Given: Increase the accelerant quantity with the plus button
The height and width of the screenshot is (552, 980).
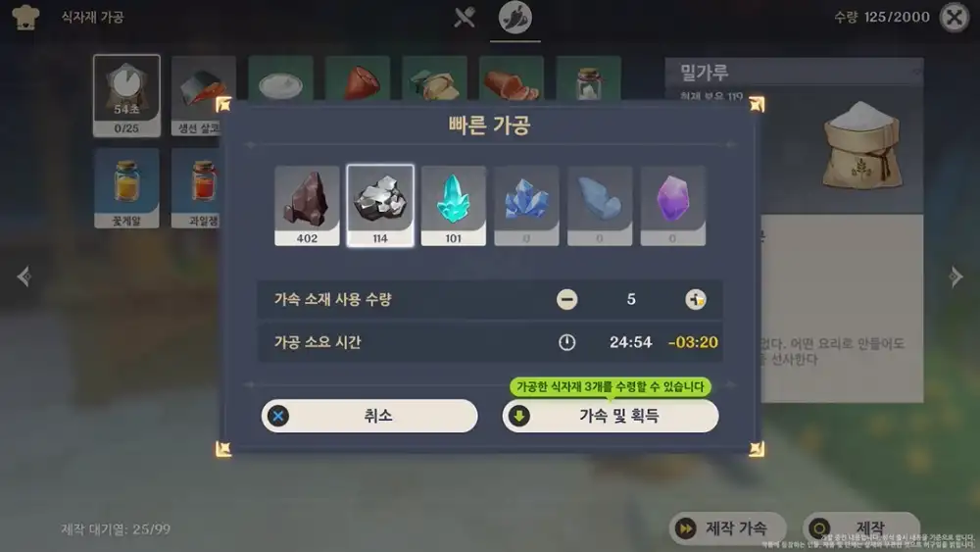Looking at the screenshot, I should [695, 299].
